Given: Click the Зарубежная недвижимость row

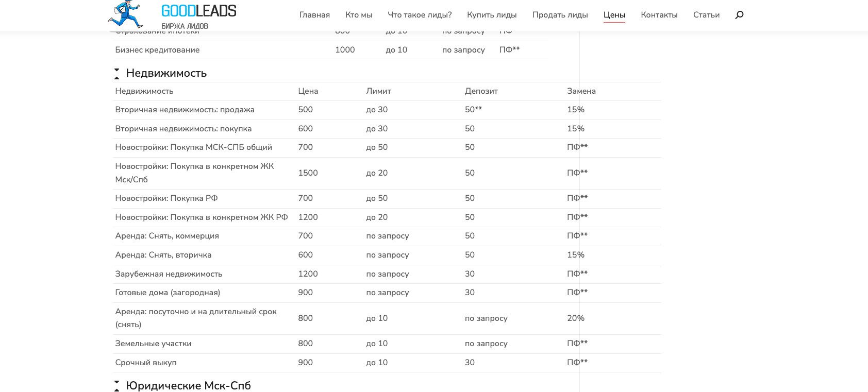Looking at the screenshot, I should tap(169, 274).
